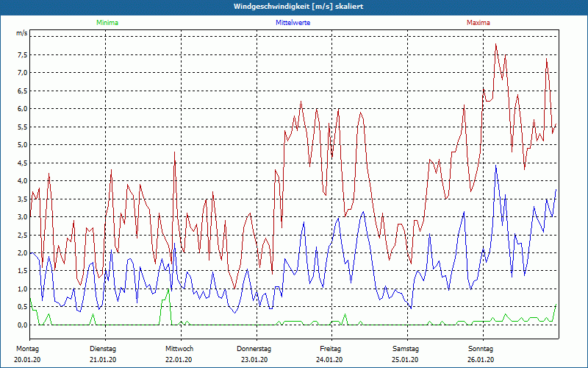The width and height of the screenshot is (588, 368).
Task: Click the highest red Maxima peak on Sonntag
Action: (495, 44)
